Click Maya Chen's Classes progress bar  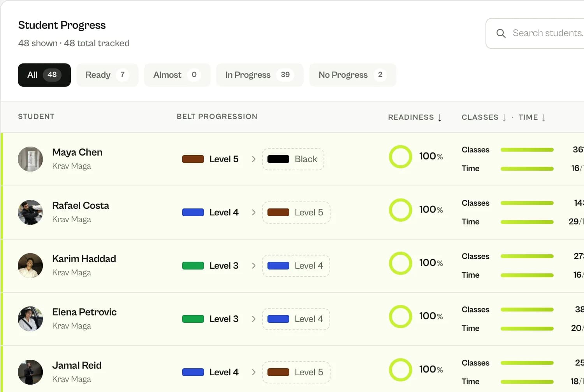click(x=527, y=150)
